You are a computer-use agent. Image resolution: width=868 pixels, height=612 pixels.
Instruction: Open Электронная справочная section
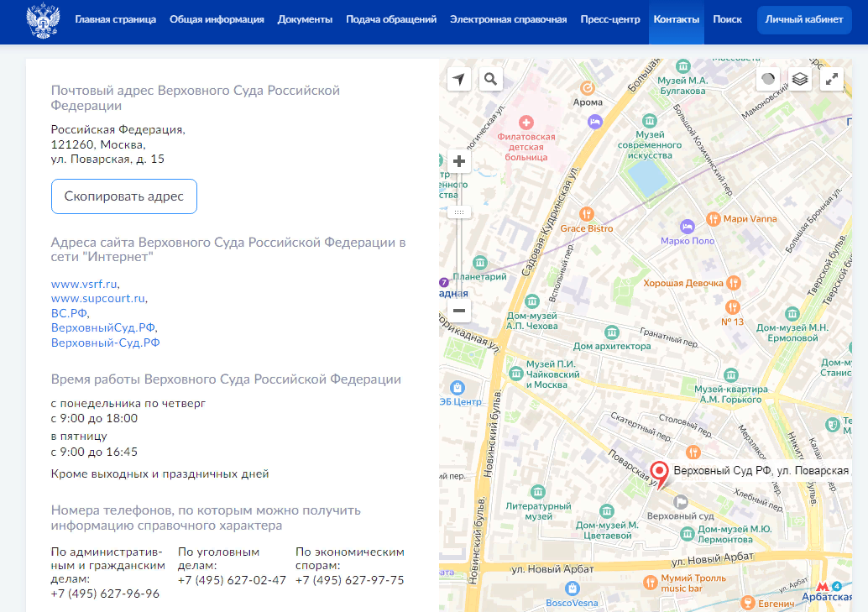508,19
